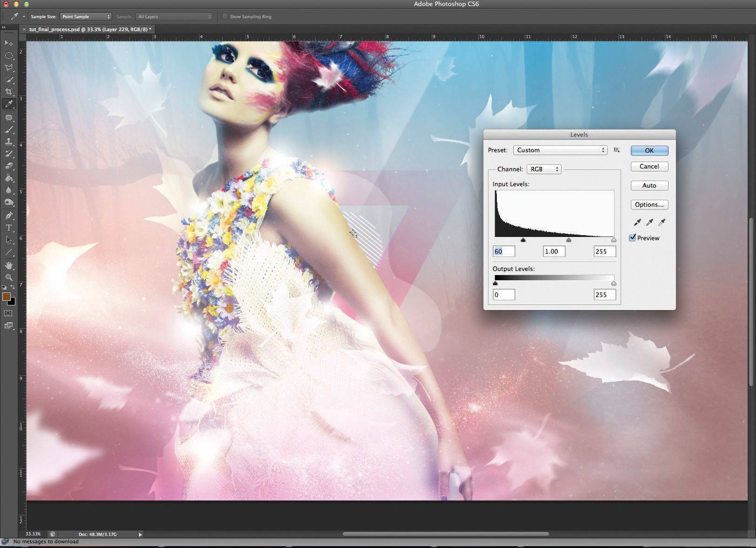Screen dimensions: 756x548
Task: Open the Eyedropper tool preset picker arrow
Action: 24,17
